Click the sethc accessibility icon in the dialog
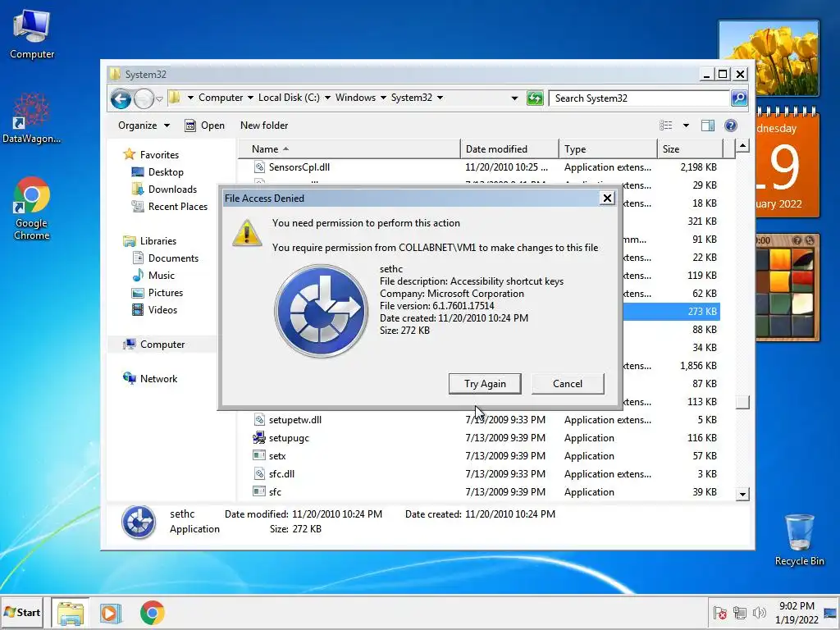Image resolution: width=840 pixels, height=630 pixels. 321,311
